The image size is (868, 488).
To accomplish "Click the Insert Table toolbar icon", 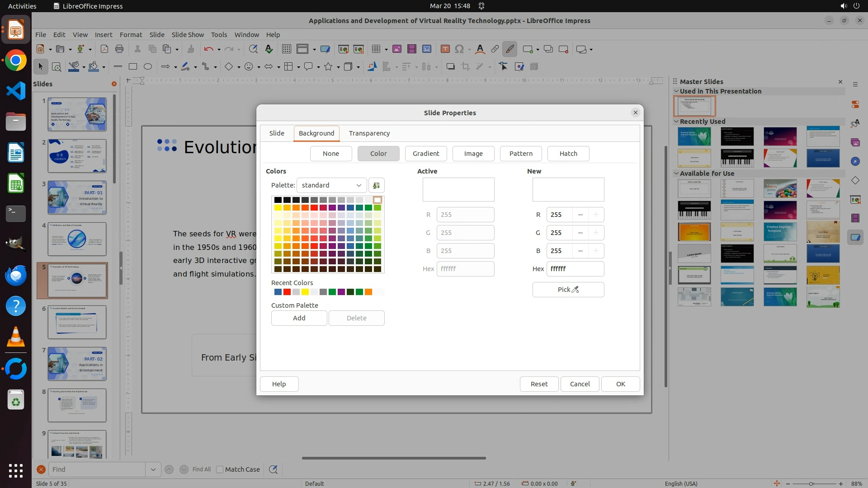I will point(376,49).
